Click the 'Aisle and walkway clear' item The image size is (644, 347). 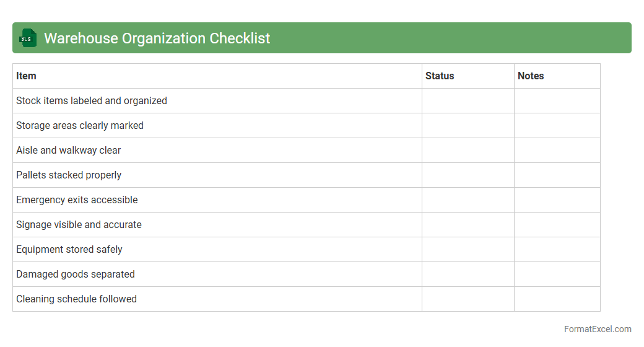pos(69,150)
